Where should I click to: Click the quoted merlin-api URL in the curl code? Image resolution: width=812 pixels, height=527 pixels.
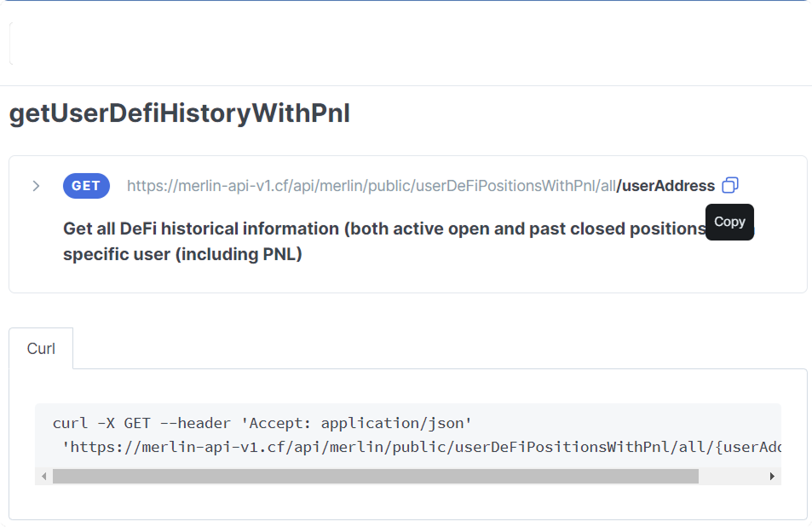(x=421, y=447)
